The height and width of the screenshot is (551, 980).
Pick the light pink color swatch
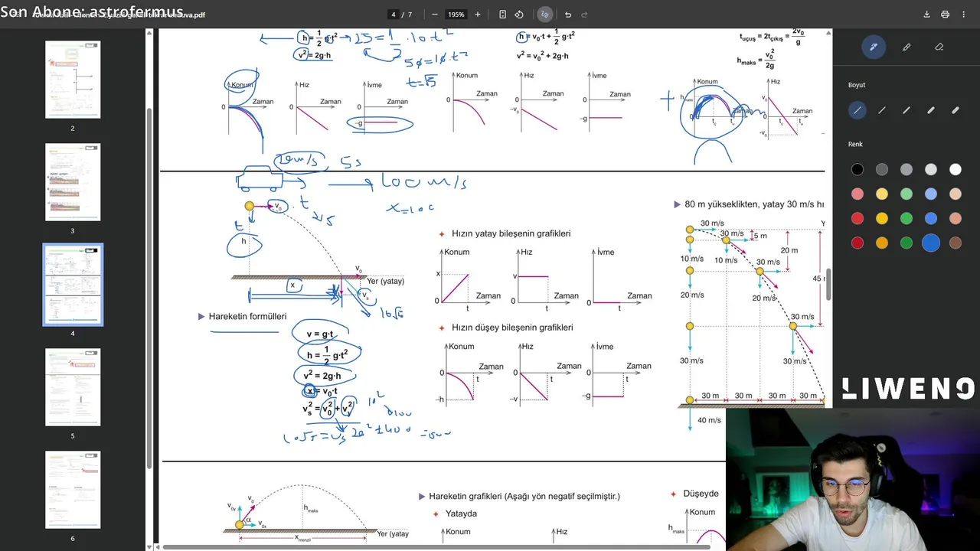tap(857, 194)
